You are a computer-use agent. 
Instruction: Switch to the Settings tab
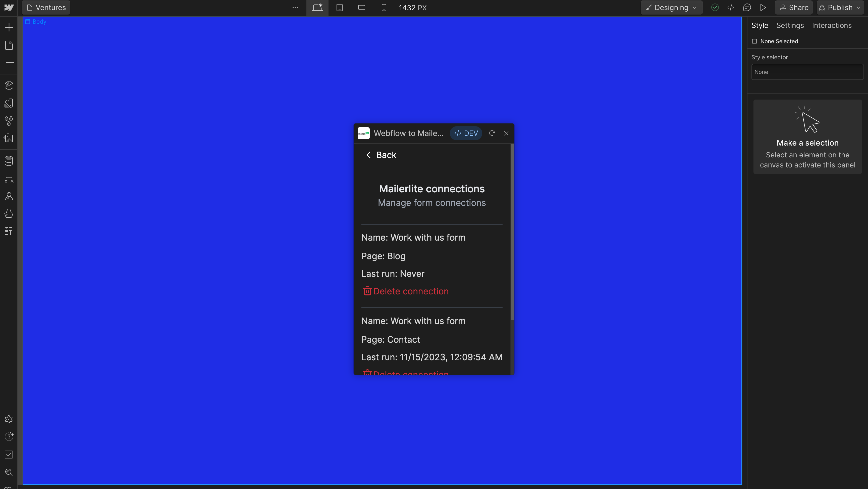[790, 25]
